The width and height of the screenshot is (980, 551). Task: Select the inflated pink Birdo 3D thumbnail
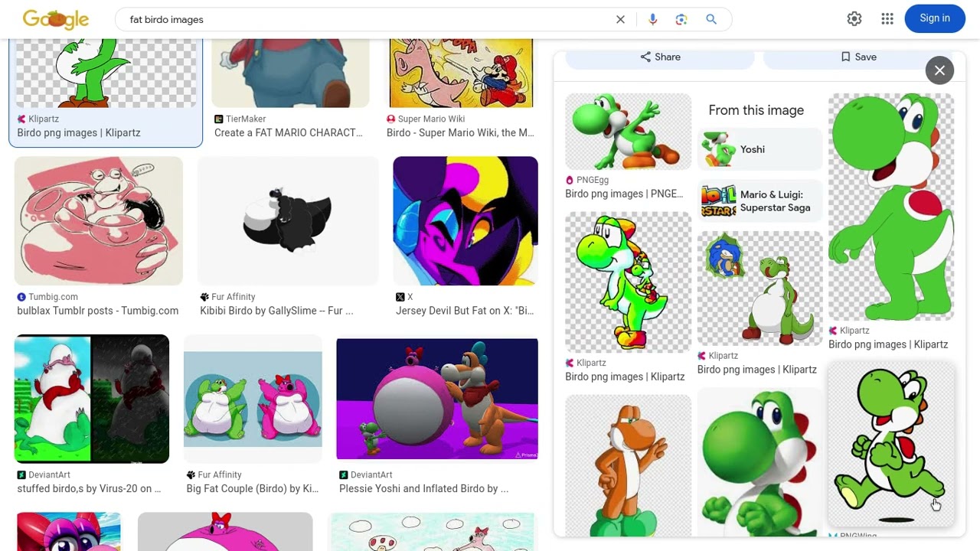tap(437, 399)
